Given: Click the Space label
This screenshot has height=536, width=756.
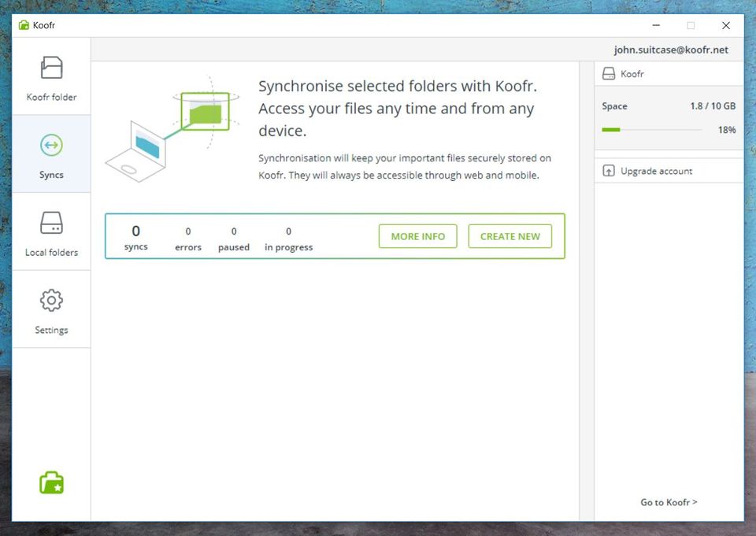Looking at the screenshot, I should [x=614, y=106].
